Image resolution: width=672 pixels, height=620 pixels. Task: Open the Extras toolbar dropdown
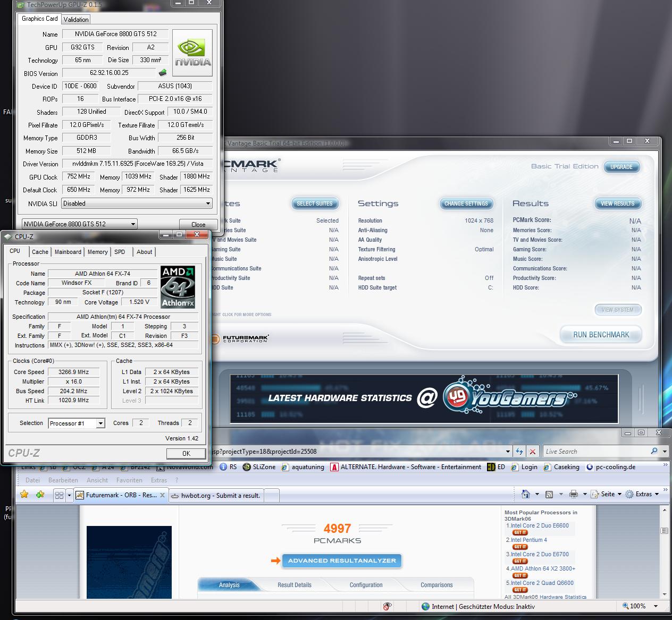tap(642, 494)
